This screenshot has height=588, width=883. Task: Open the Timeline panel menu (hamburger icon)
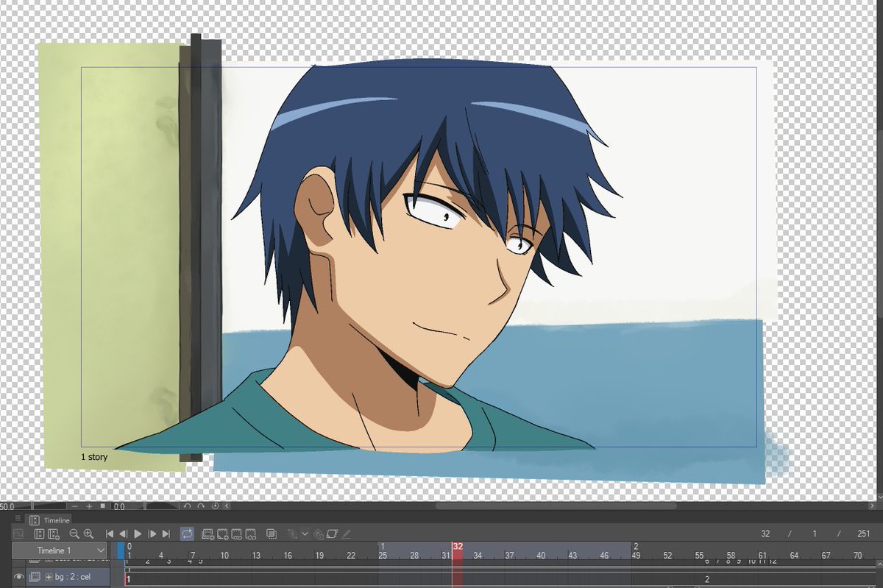(x=18, y=519)
